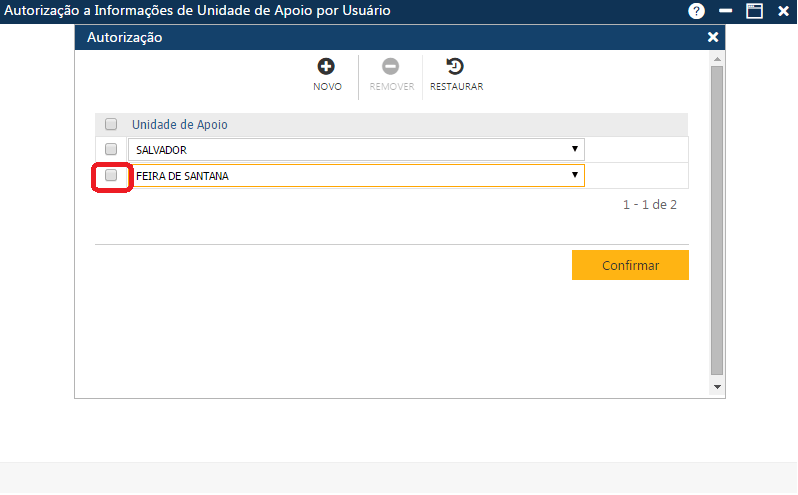Minimize the main application window

(x=725, y=11)
